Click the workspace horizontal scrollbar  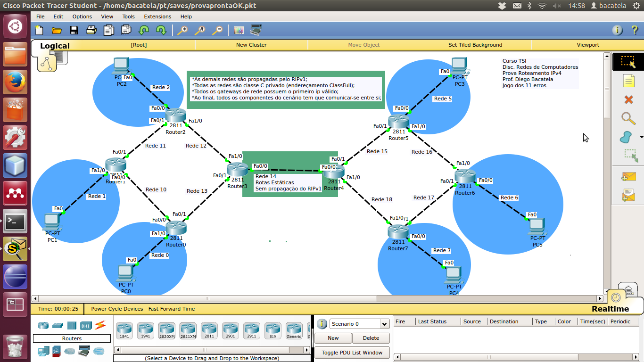click(317, 298)
